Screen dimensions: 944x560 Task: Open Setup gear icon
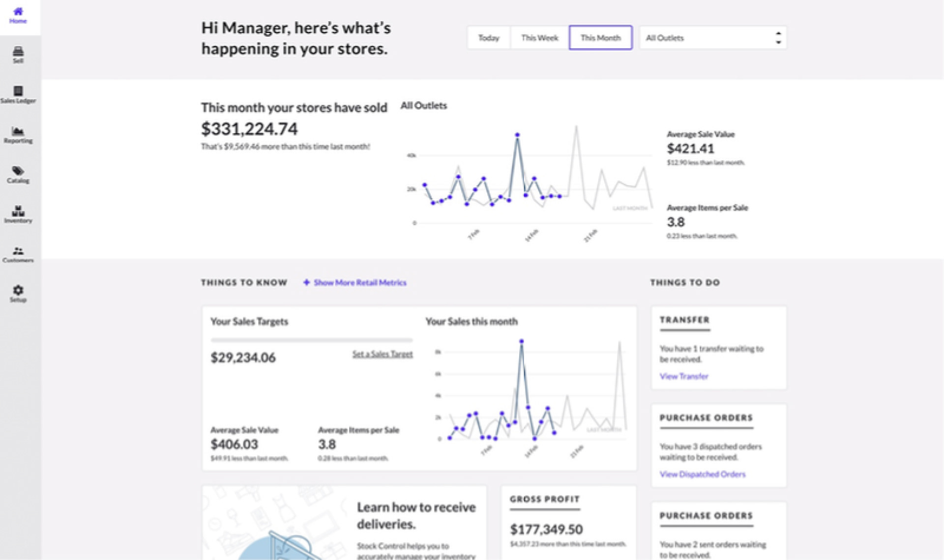pyautogui.click(x=18, y=290)
